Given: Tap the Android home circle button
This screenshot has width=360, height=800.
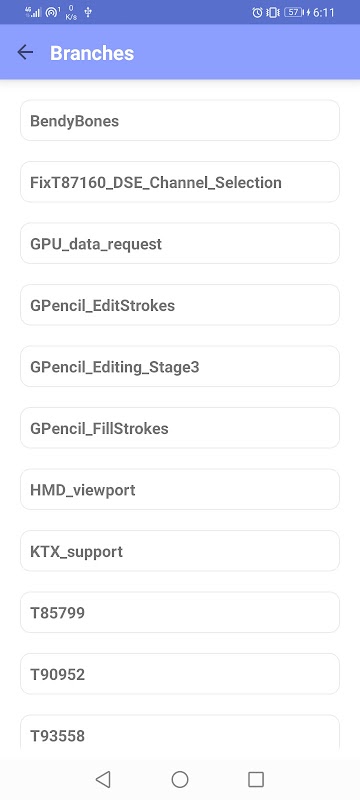Looking at the screenshot, I should point(179,779).
